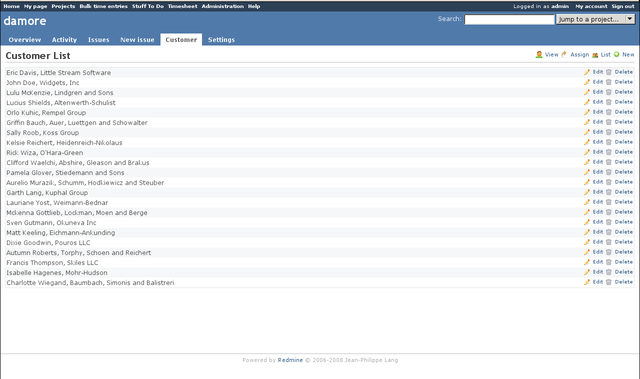Click 'Garth Lang, Kuphal Group' row text
The width and height of the screenshot is (640, 379).
coord(47,193)
